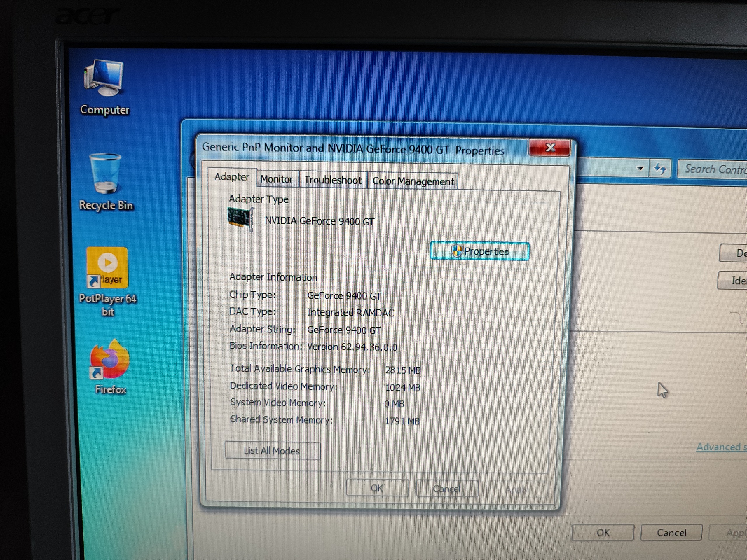The height and width of the screenshot is (560, 747).
Task: Click the shield icon on the Properties button
Action: click(x=457, y=251)
